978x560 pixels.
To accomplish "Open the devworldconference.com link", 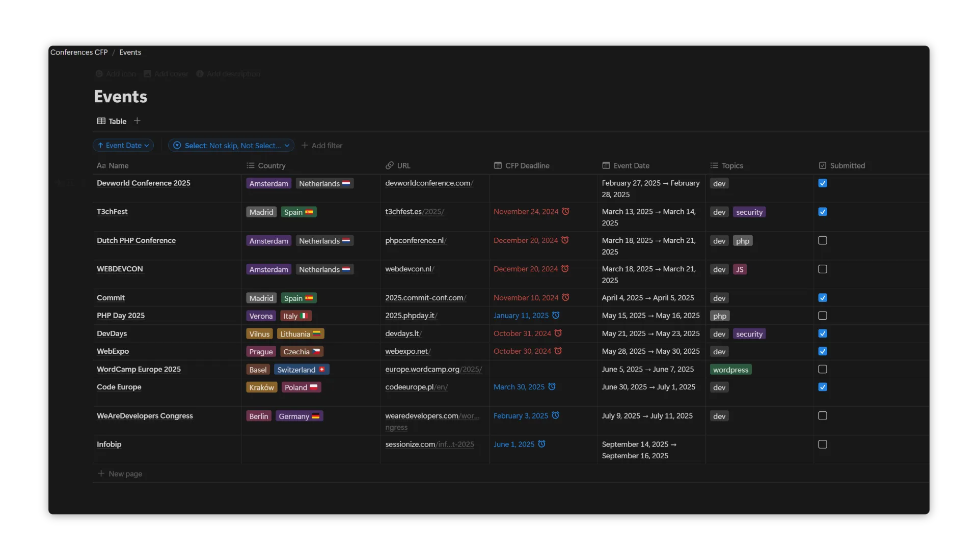I will point(428,183).
